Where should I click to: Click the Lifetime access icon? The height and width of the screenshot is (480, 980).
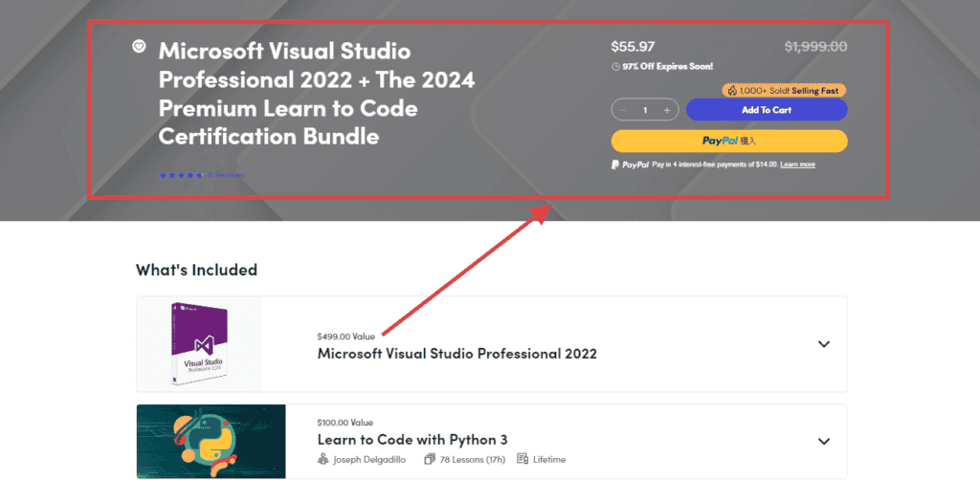(x=523, y=459)
